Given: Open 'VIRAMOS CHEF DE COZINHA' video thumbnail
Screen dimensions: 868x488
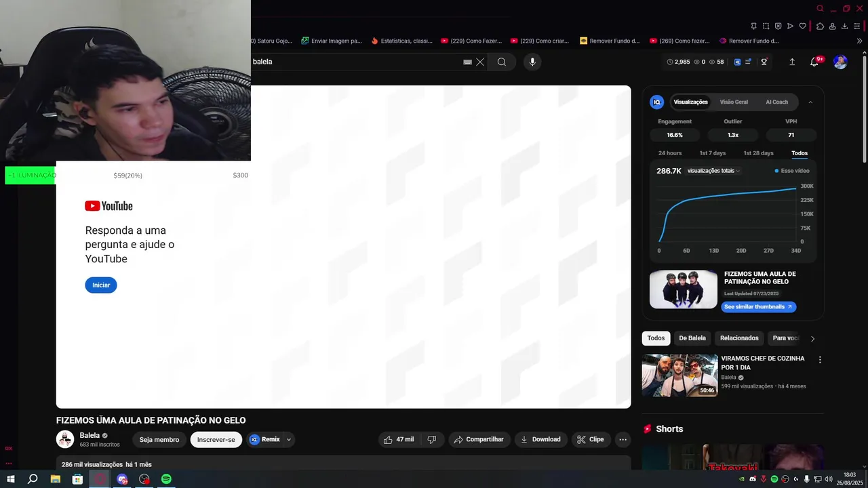Looking at the screenshot, I should [x=679, y=375].
